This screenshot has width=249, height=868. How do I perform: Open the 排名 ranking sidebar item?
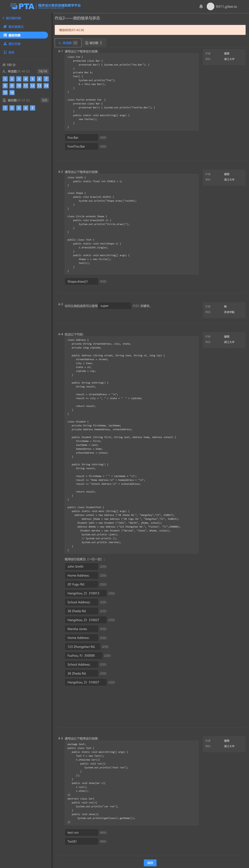click(9, 52)
